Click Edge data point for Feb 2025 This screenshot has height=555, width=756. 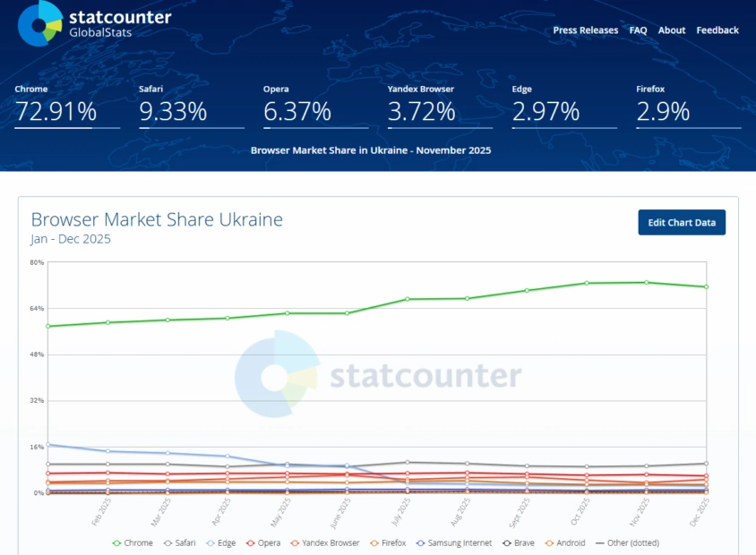(x=108, y=451)
